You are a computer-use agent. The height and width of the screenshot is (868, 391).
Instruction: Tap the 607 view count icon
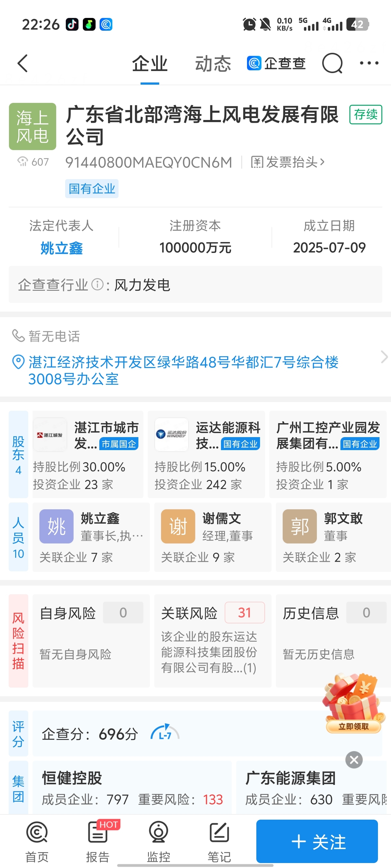click(22, 162)
